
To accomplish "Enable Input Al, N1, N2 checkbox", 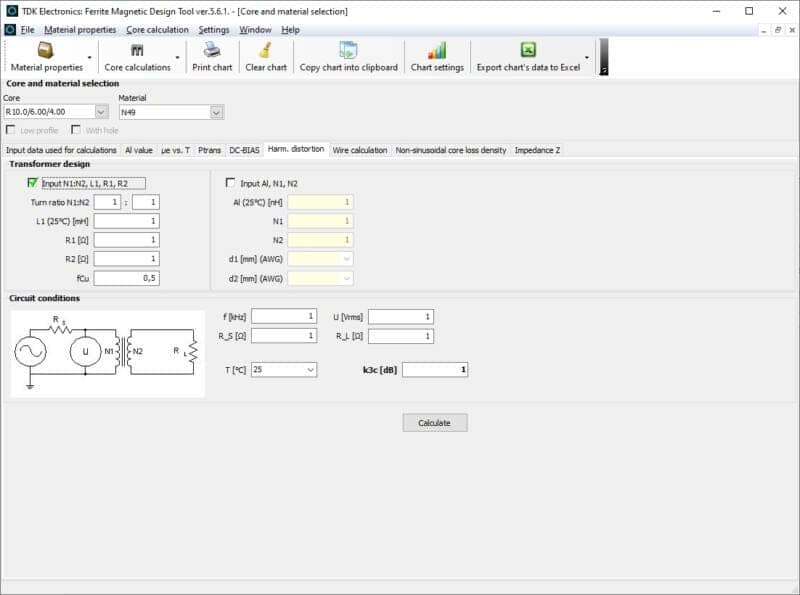I will click(231, 183).
